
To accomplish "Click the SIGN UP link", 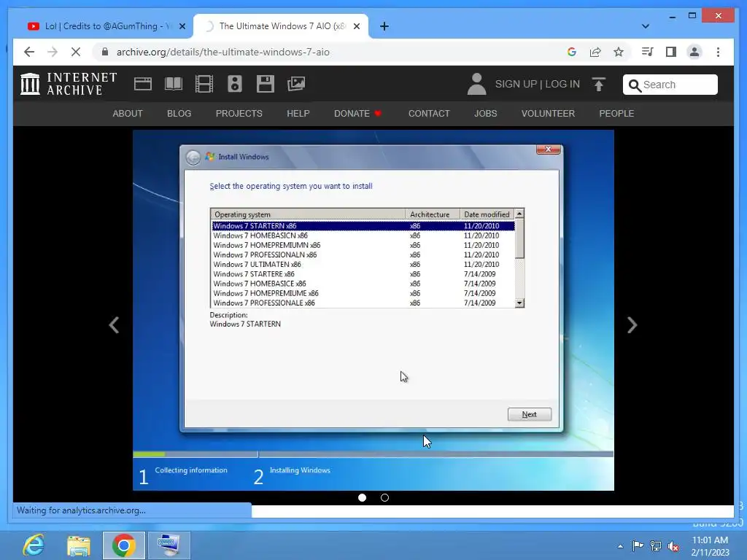I will (516, 84).
